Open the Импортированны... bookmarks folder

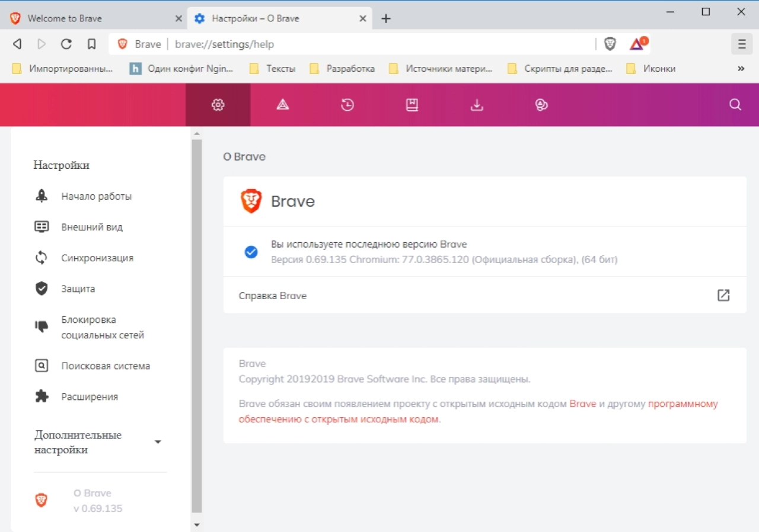click(62, 69)
